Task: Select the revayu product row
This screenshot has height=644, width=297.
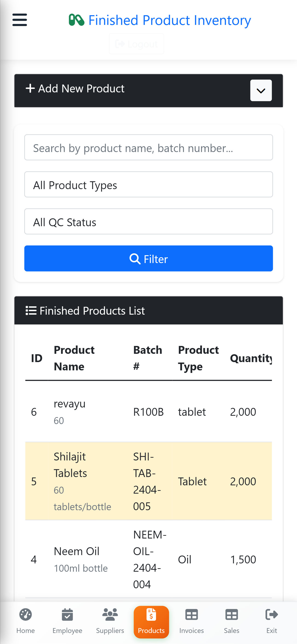Action: pos(148,412)
